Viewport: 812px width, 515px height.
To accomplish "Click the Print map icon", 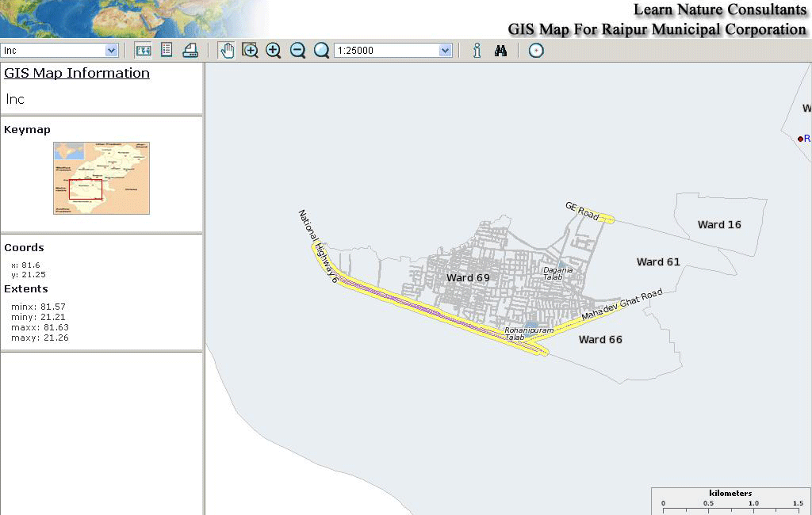I will [x=190, y=50].
